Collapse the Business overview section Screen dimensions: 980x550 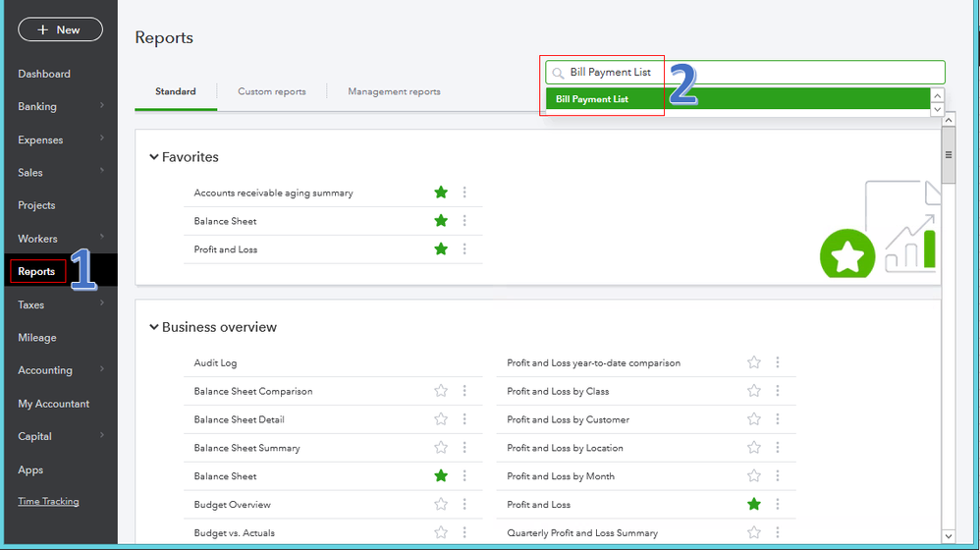click(154, 327)
